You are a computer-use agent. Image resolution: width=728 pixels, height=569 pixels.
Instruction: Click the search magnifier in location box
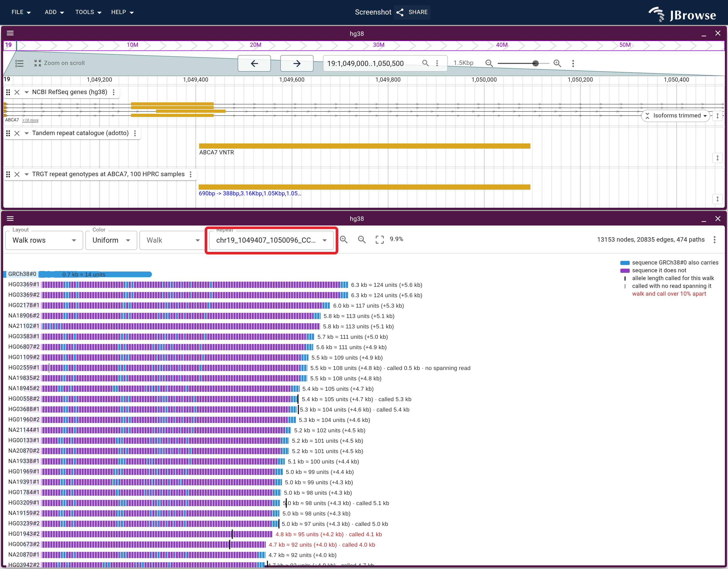pos(425,63)
